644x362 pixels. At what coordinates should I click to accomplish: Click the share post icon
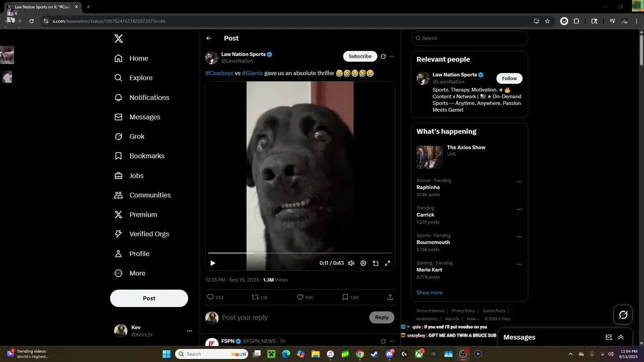click(390, 297)
